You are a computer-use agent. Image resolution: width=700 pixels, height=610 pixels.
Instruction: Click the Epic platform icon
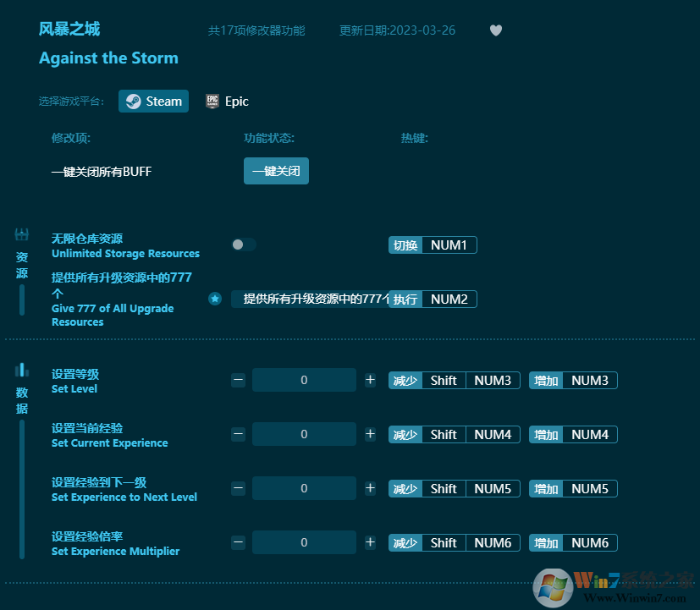(x=211, y=101)
